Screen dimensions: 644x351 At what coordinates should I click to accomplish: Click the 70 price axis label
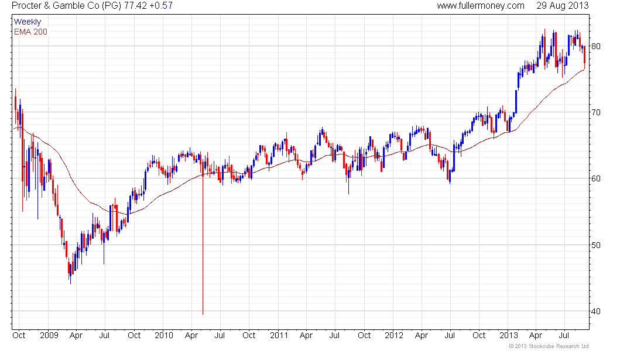(595, 112)
